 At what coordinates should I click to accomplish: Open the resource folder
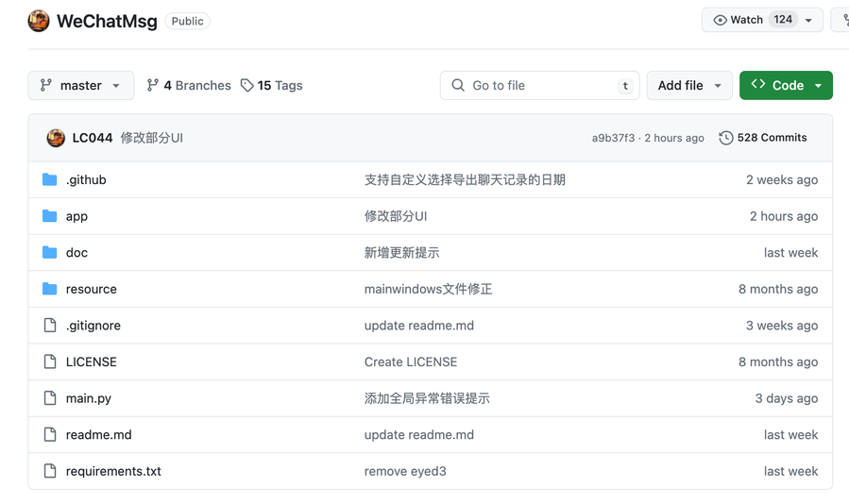pyautogui.click(x=92, y=289)
